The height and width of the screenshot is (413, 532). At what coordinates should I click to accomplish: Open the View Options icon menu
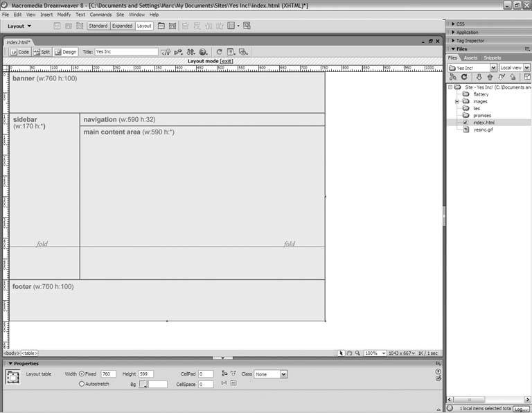point(231,52)
